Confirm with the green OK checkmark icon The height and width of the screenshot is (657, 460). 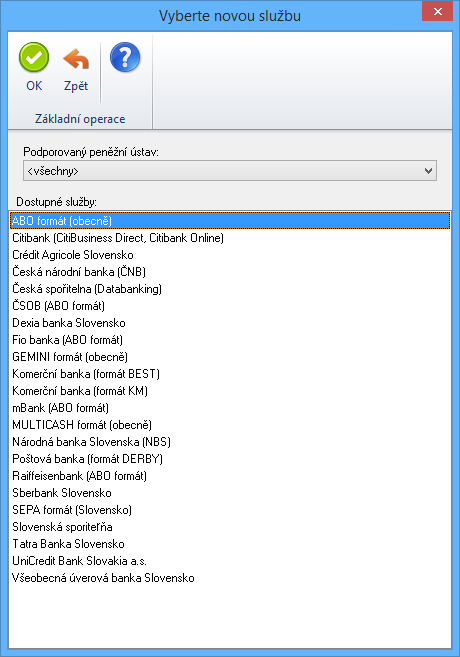pos(34,58)
